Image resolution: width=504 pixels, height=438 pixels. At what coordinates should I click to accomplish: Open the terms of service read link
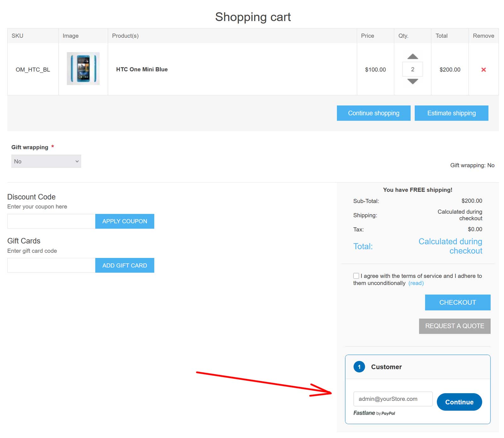pyautogui.click(x=416, y=283)
